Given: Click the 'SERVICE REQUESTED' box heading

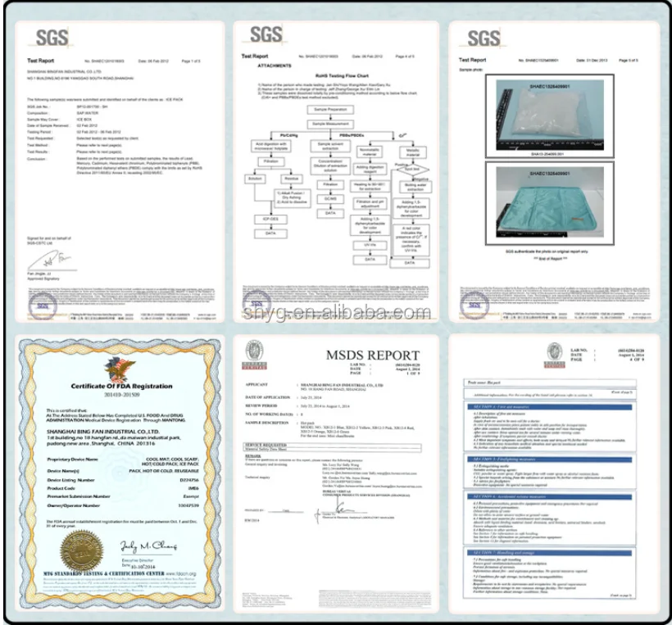Looking at the screenshot, I should pos(266,445).
